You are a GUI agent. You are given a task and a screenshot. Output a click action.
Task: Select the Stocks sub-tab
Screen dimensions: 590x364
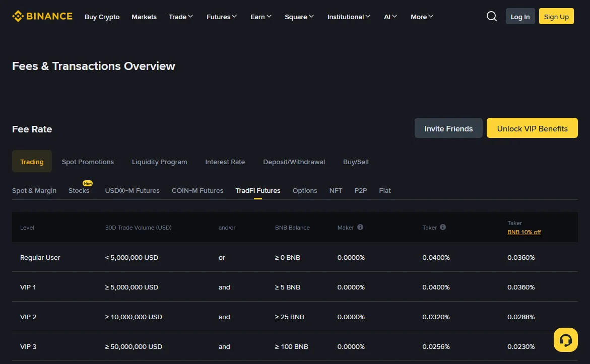tap(79, 190)
